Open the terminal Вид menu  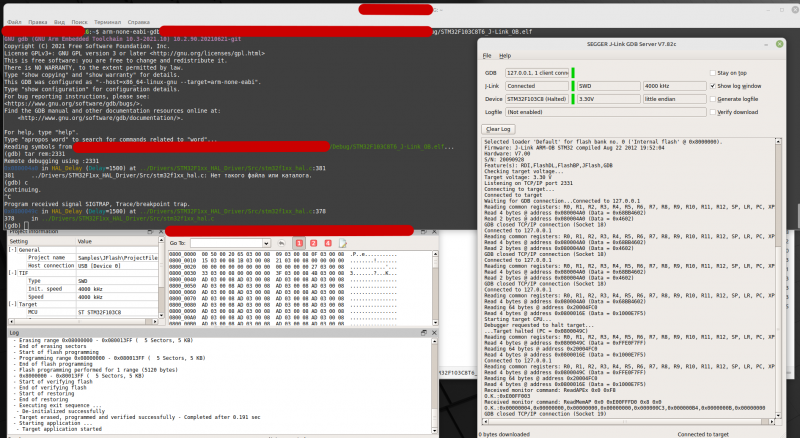(x=59, y=22)
